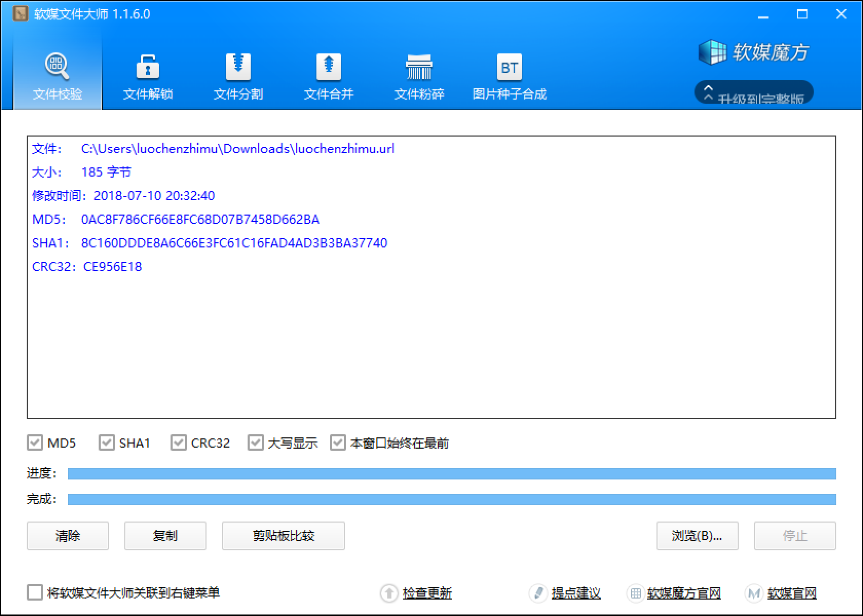Viewport: 863px width, 616px height.
Task: Click the CRC32 value CE956E18
Action: [x=112, y=267]
